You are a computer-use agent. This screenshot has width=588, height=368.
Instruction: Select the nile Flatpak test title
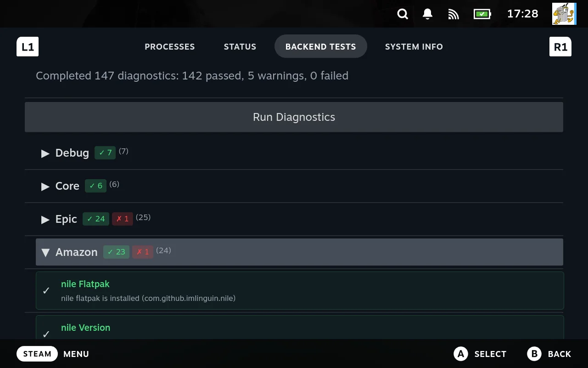pos(85,284)
